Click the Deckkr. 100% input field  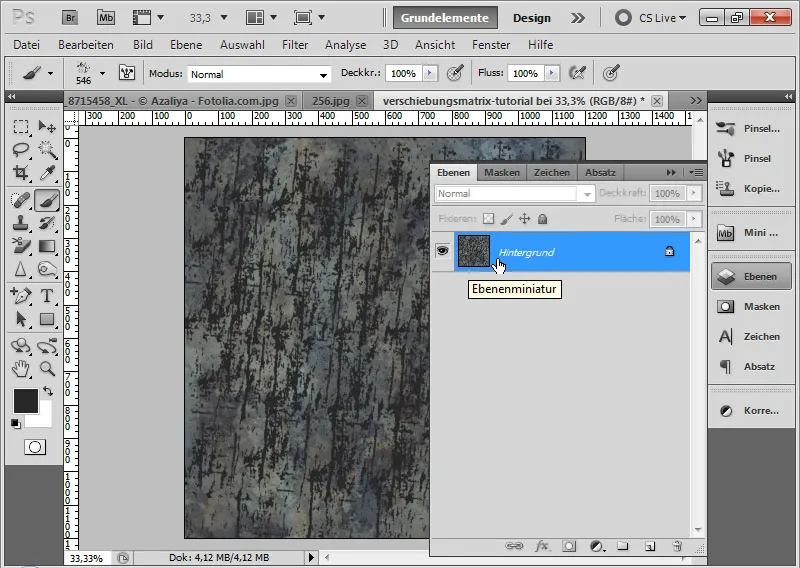pos(404,73)
